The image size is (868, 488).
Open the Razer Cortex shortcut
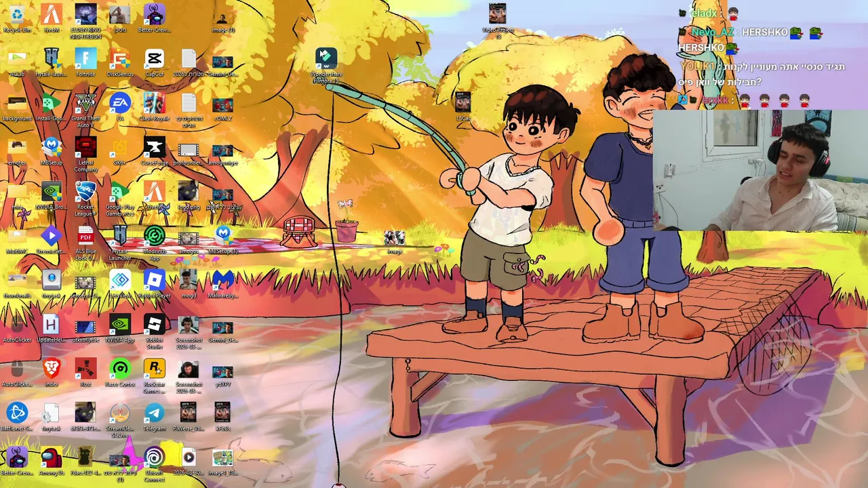[x=120, y=373]
